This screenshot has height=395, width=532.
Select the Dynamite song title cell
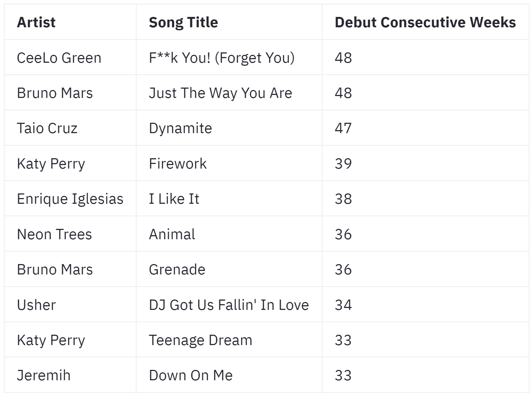coord(180,128)
